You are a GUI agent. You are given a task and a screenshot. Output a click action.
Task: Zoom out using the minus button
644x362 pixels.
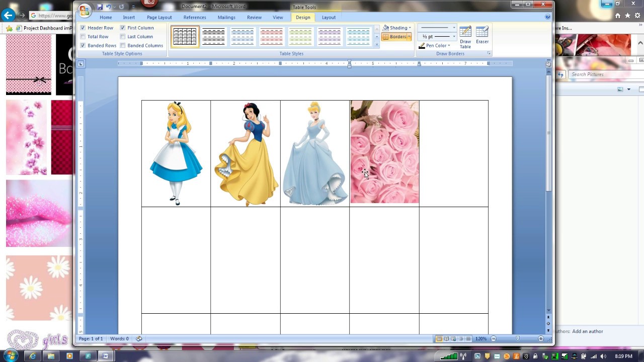pyautogui.click(x=493, y=339)
